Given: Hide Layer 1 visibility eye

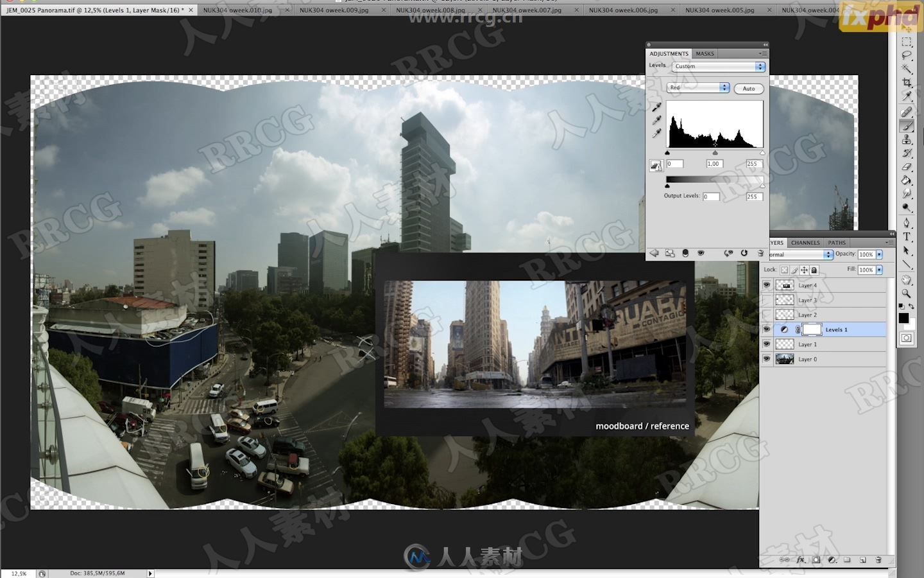Looking at the screenshot, I should click(x=766, y=344).
